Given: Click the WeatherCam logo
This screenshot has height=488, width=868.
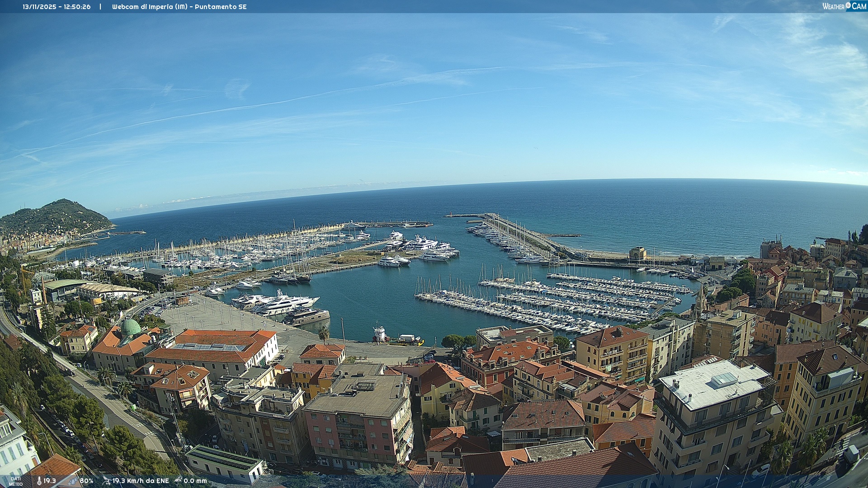Looking at the screenshot, I should 844,6.
